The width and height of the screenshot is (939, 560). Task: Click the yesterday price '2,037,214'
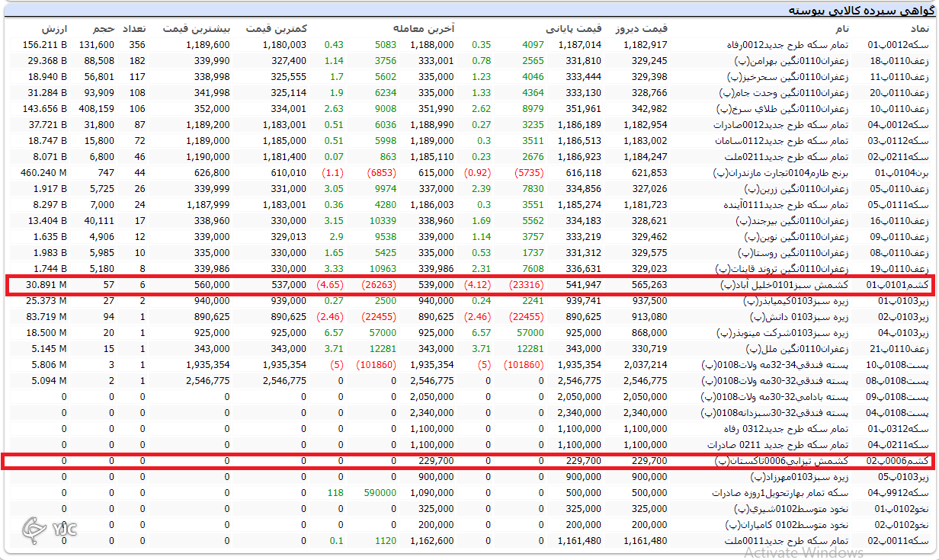(x=645, y=365)
